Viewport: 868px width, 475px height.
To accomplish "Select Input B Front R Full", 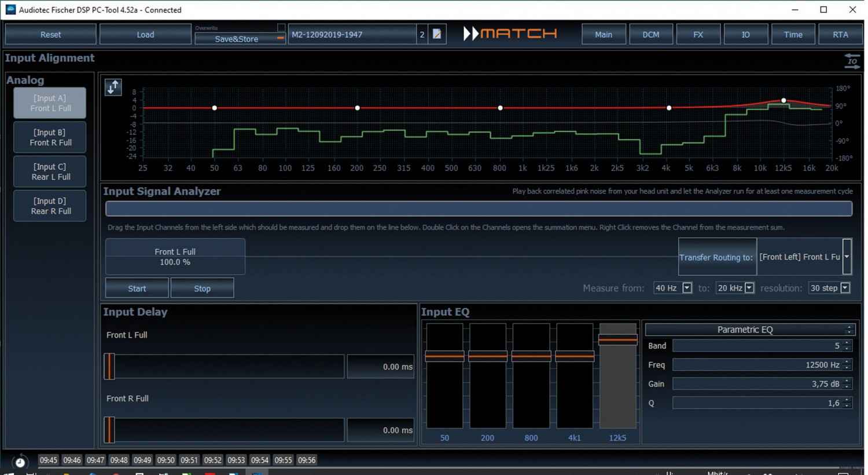I will pos(50,137).
